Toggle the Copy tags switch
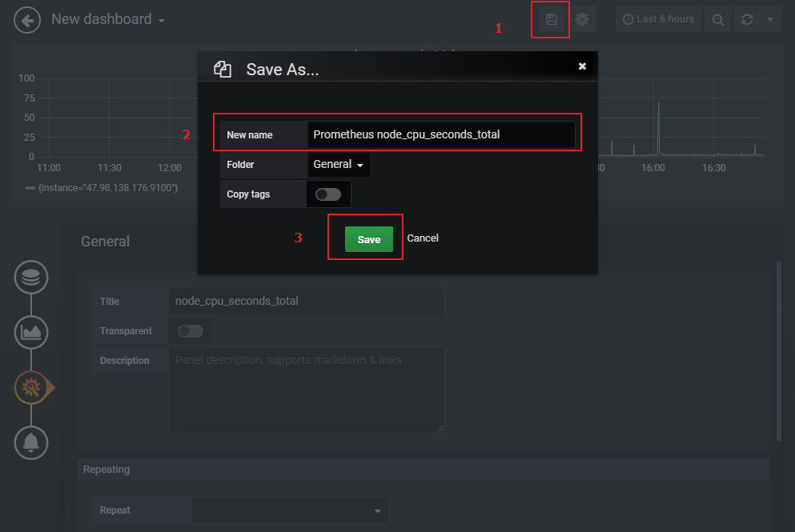 (328, 194)
